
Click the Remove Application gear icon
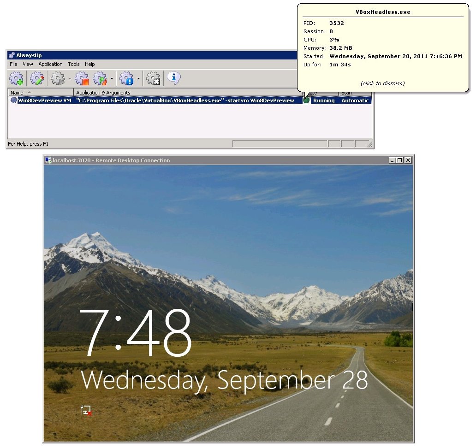153,79
